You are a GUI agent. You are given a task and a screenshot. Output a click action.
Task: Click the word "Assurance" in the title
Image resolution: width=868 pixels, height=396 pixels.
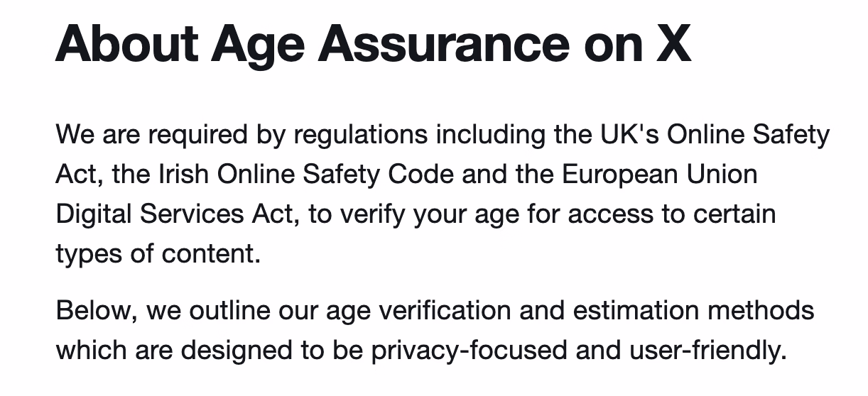coord(444,42)
